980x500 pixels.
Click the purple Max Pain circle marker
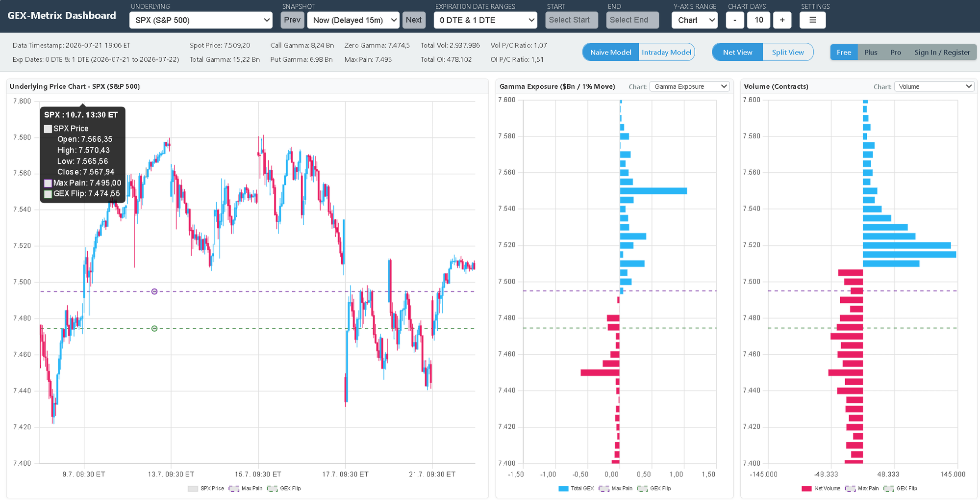pyautogui.click(x=154, y=291)
